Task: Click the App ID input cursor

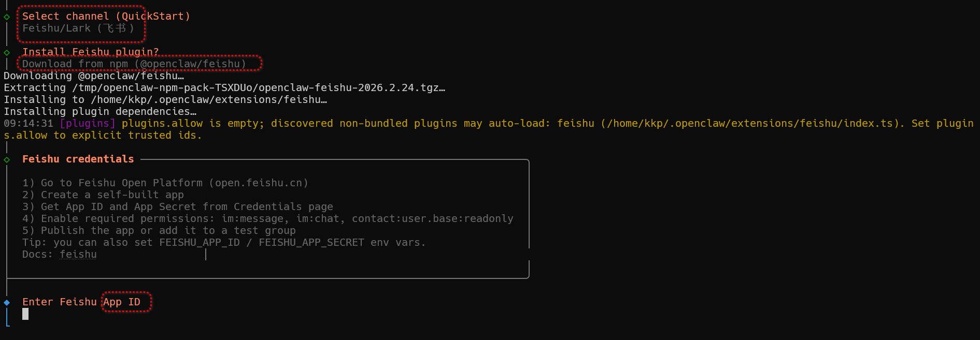Action: tap(25, 314)
